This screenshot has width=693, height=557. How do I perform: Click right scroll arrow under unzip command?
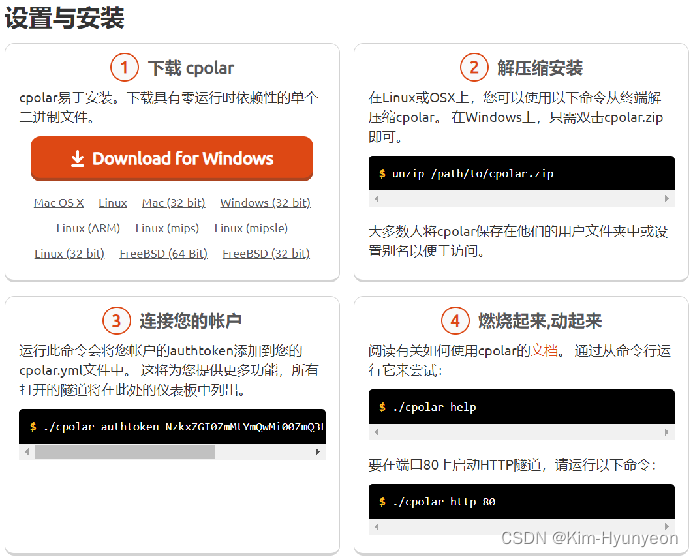(667, 199)
